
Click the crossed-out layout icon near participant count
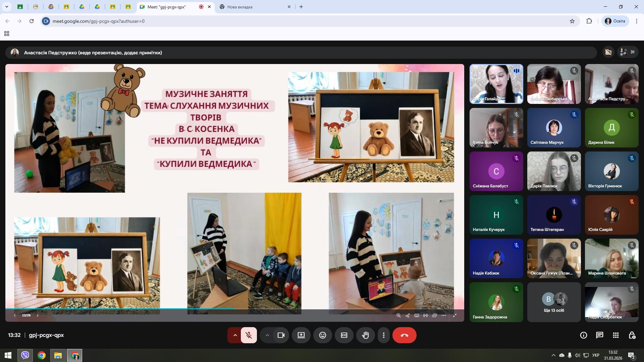pyautogui.click(x=608, y=52)
